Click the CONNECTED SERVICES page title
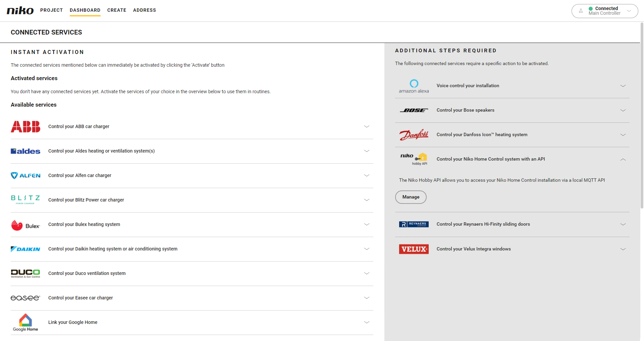This screenshot has width=644, height=341. tap(46, 33)
